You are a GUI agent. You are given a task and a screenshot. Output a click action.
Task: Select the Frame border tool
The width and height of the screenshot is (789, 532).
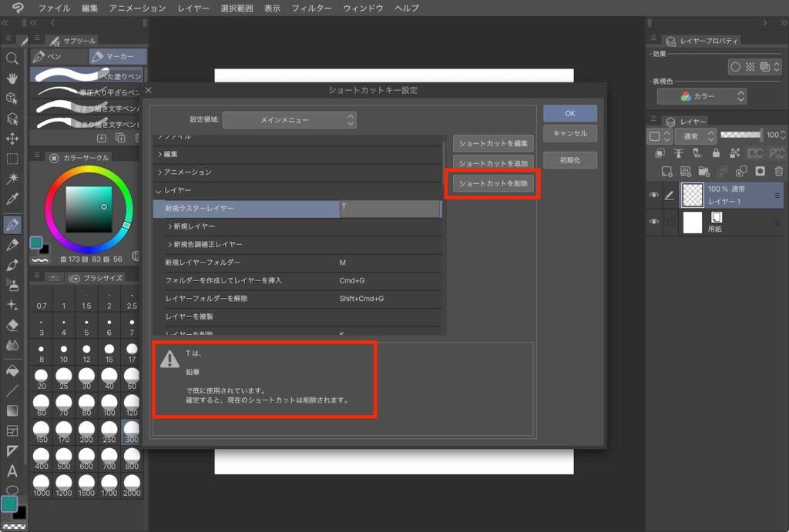[12, 431]
